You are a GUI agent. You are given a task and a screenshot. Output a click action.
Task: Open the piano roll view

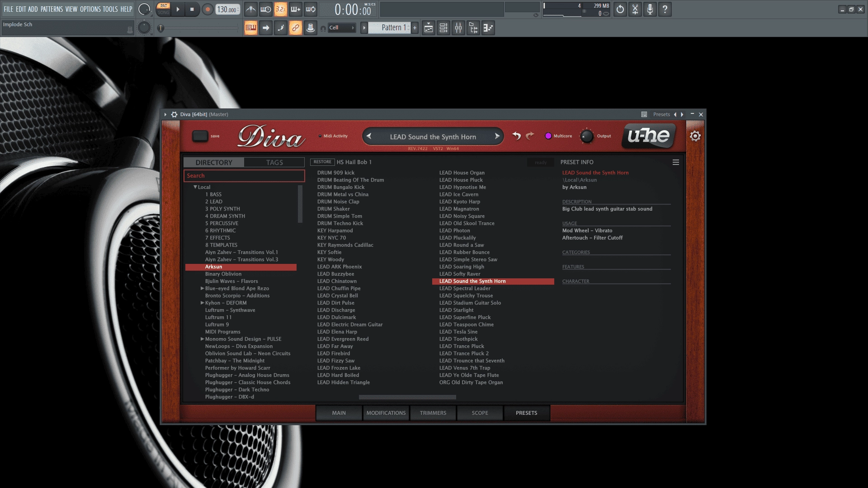(x=488, y=28)
